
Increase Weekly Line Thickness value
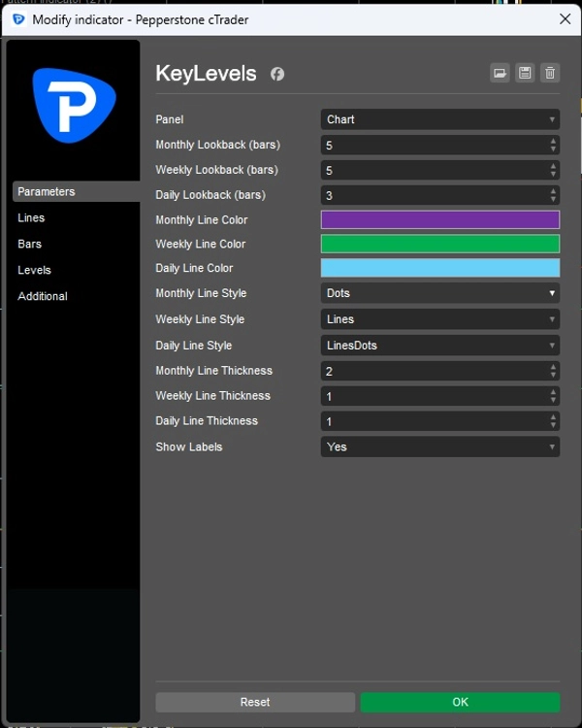coord(553,392)
